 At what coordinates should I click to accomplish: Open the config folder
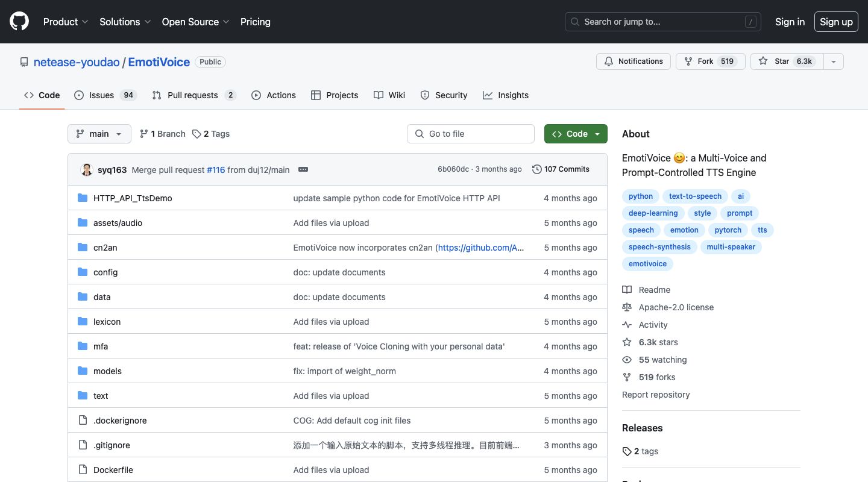coord(105,272)
